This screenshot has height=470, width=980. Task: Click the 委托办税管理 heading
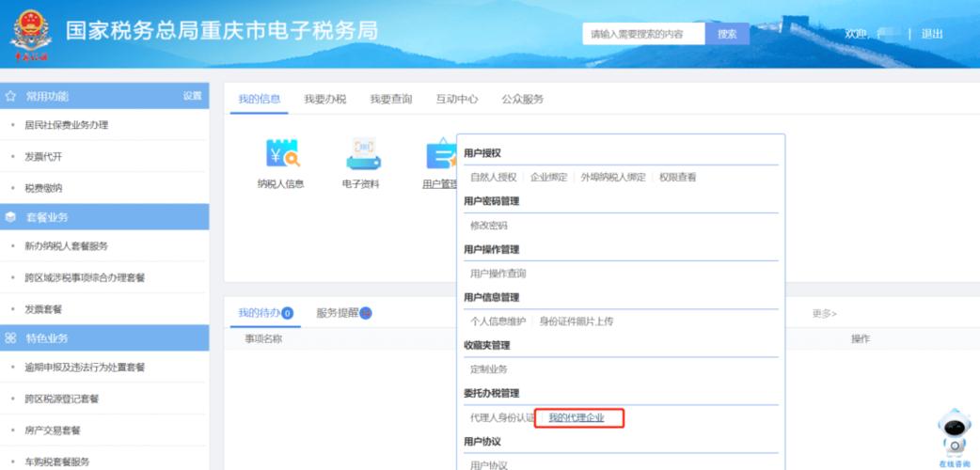coord(491,393)
